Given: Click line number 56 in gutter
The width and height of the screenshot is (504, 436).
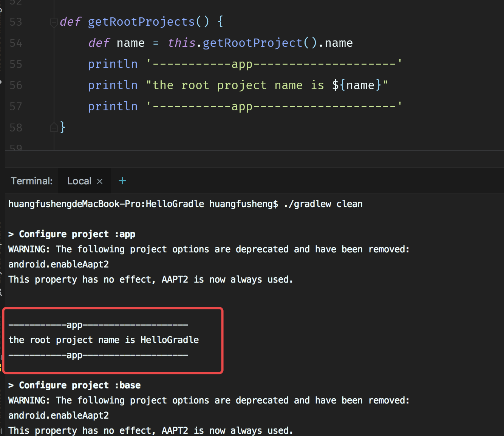Looking at the screenshot, I should point(16,85).
